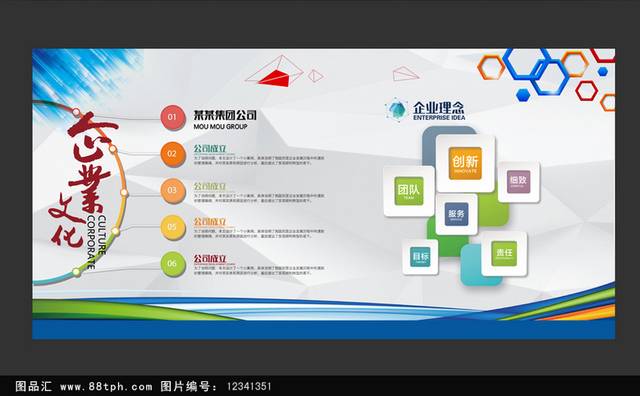This screenshot has width=640, height=396.
Task: Click the orange 02 circle badge
Action: click(173, 154)
